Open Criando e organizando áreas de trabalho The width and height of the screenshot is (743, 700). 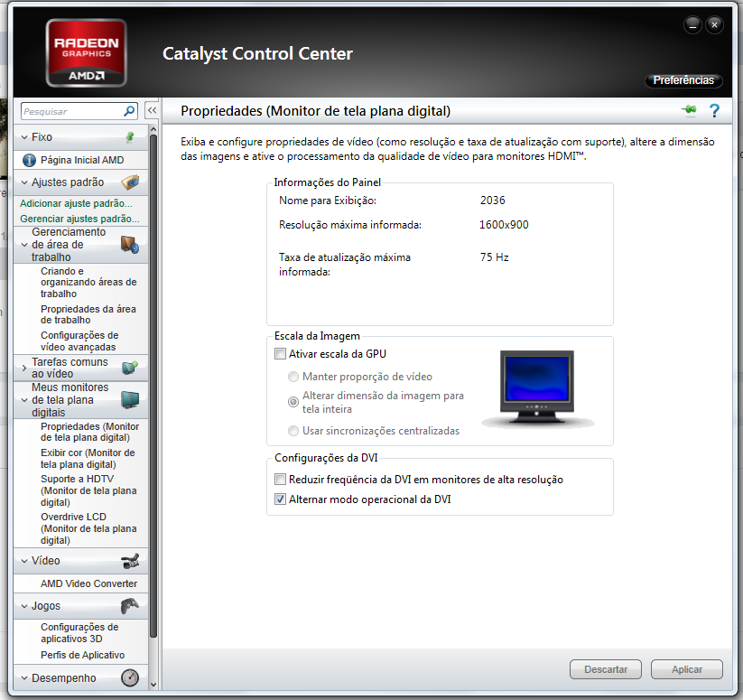88,282
